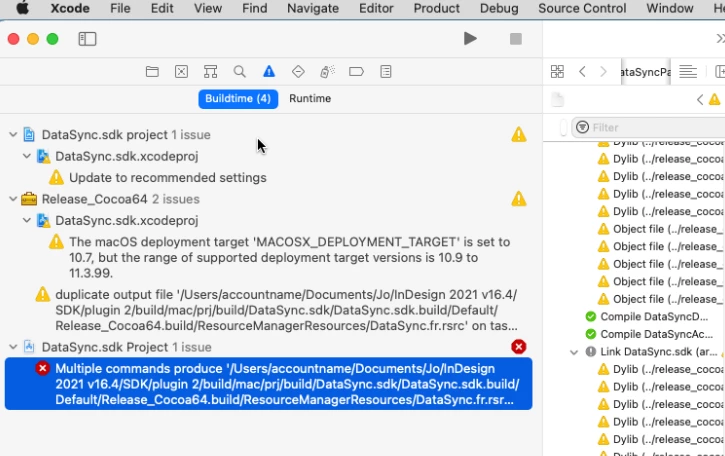The image size is (725, 456).
Task: Show the Source Control navigator
Action: 181,72
